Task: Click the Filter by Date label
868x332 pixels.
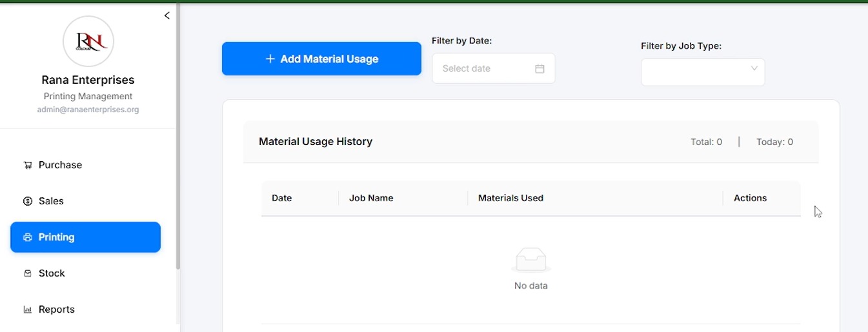Action: pyautogui.click(x=462, y=41)
